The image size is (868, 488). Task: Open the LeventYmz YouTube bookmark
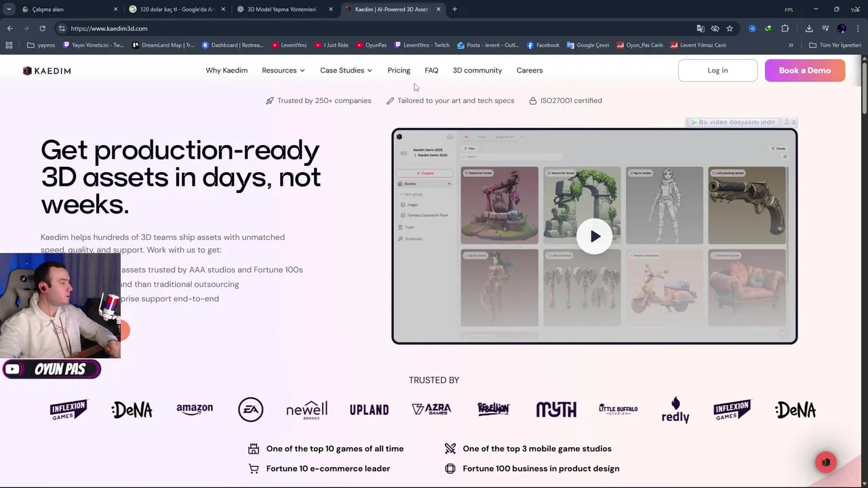(289, 45)
